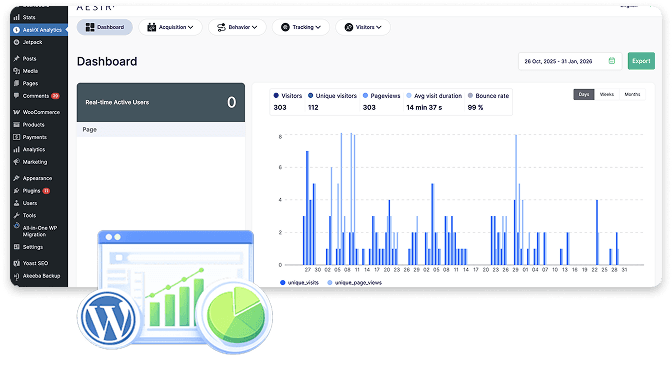Open the Comments icon in sidebar

(16, 96)
